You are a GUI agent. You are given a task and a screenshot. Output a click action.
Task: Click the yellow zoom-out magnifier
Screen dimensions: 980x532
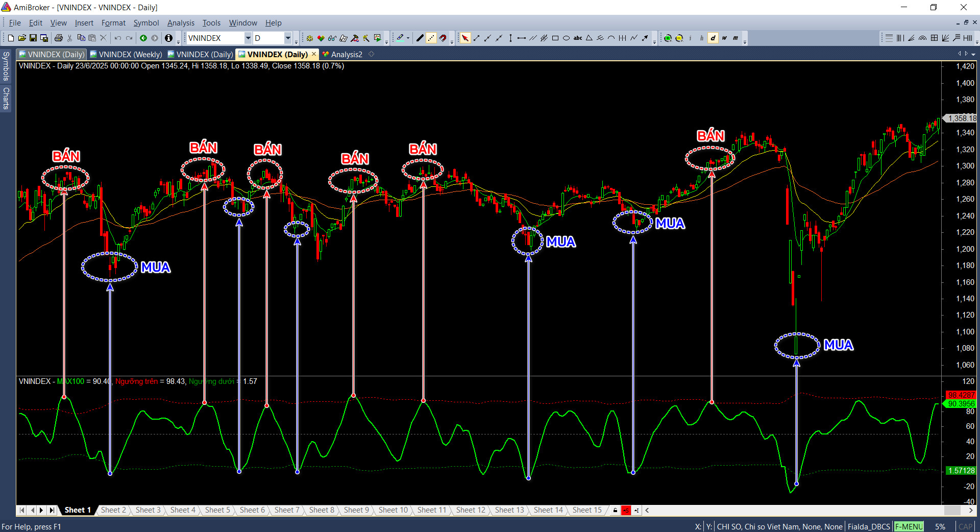click(x=679, y=38)
